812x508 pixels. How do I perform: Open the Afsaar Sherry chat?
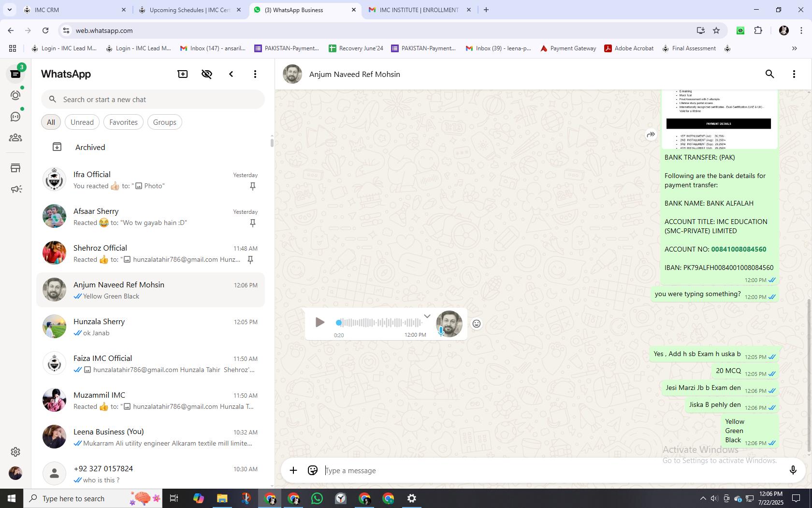click(x=150, y=217)
